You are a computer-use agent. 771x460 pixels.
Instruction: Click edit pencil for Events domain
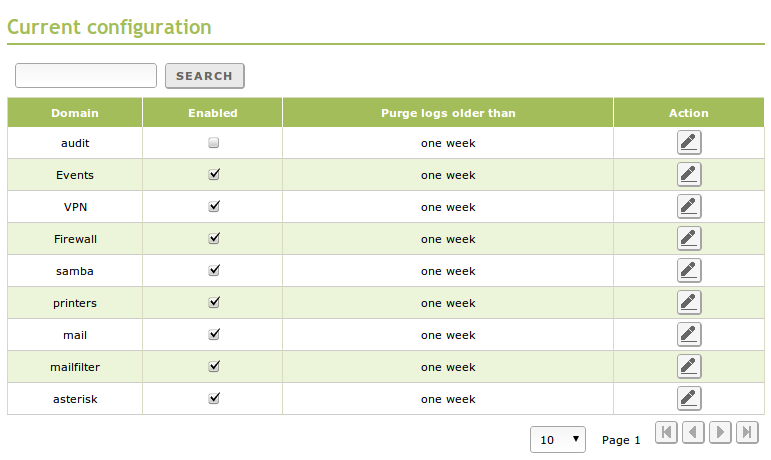click(688, 175)
